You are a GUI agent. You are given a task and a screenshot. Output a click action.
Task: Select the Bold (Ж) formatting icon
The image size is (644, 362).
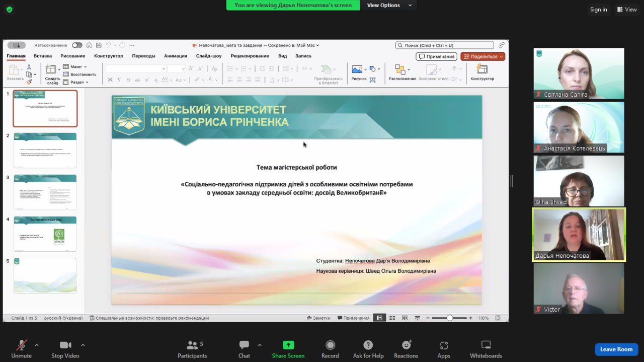(x=110, y=80)
